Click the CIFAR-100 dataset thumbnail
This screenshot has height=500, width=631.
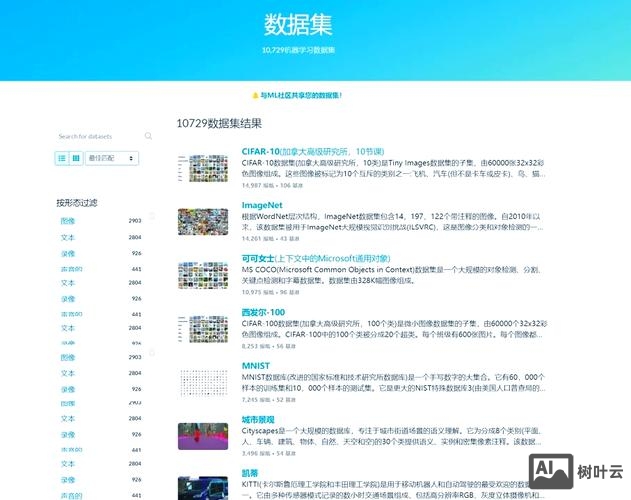pos(203,329)
